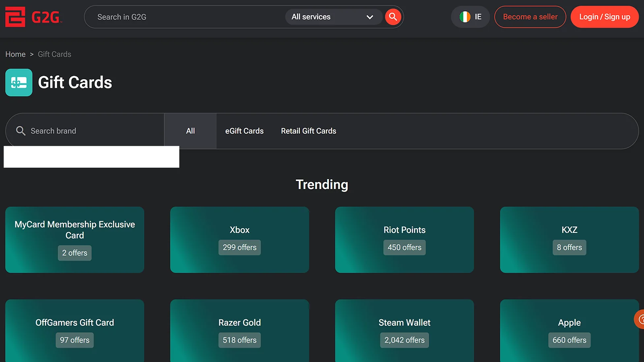Click the Login / Sign up button
This screenshot has width=644, height=362.
[x=605, y=17]
